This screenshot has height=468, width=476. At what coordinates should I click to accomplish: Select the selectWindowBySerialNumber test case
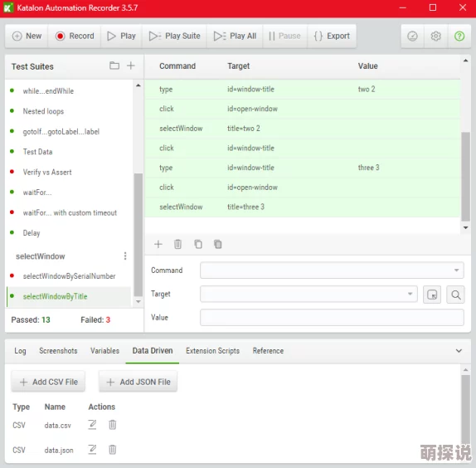[69, 276]
